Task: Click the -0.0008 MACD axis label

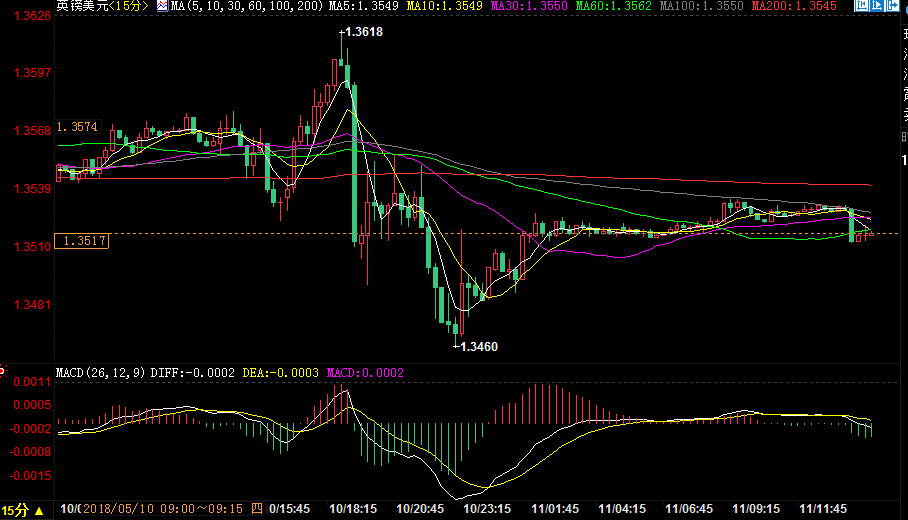Action: click(30, 452)
